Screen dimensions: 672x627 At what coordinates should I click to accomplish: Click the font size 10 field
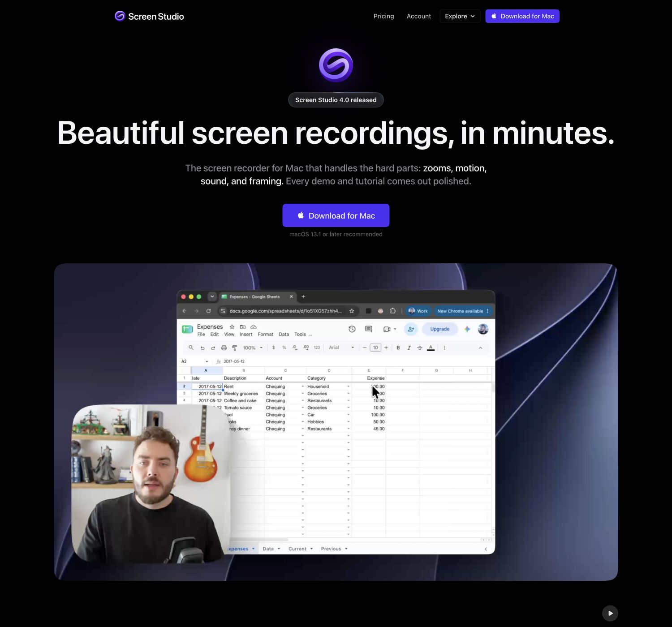click(x=375, y=348)
